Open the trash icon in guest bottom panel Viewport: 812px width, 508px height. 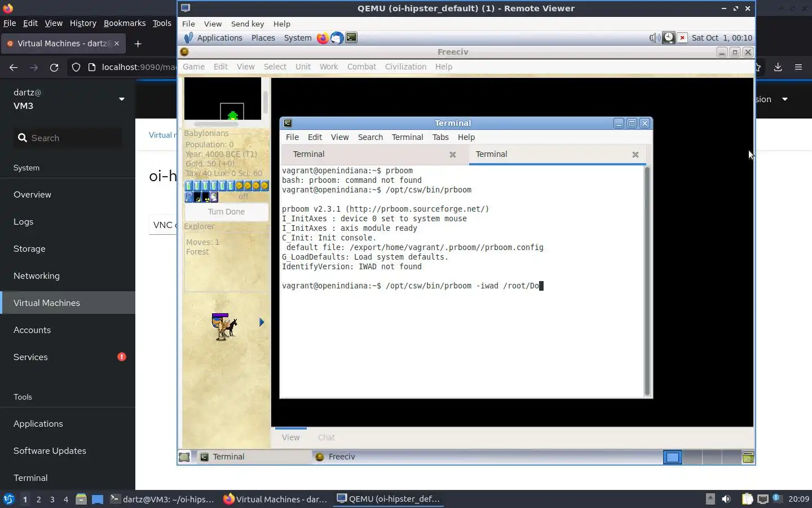tap(748, 457)
